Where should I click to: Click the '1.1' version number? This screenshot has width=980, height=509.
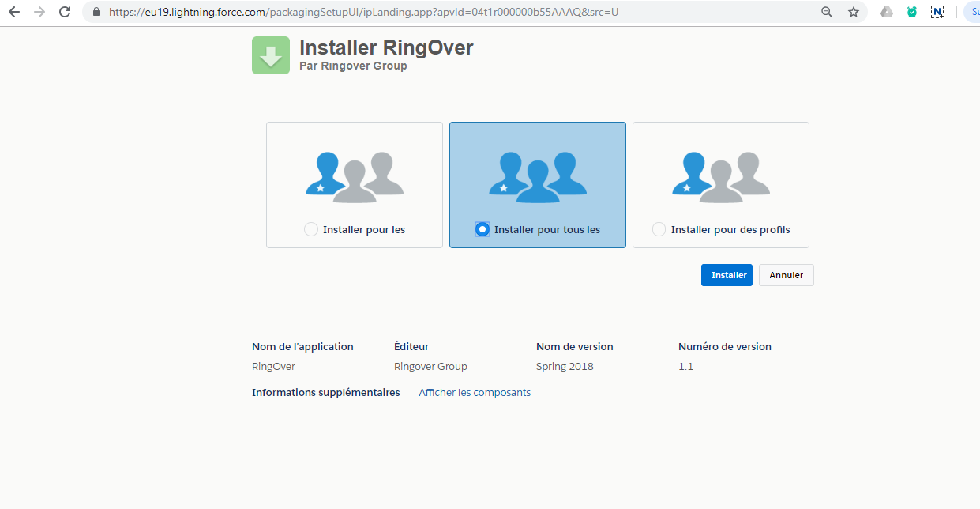coord(685,366)
